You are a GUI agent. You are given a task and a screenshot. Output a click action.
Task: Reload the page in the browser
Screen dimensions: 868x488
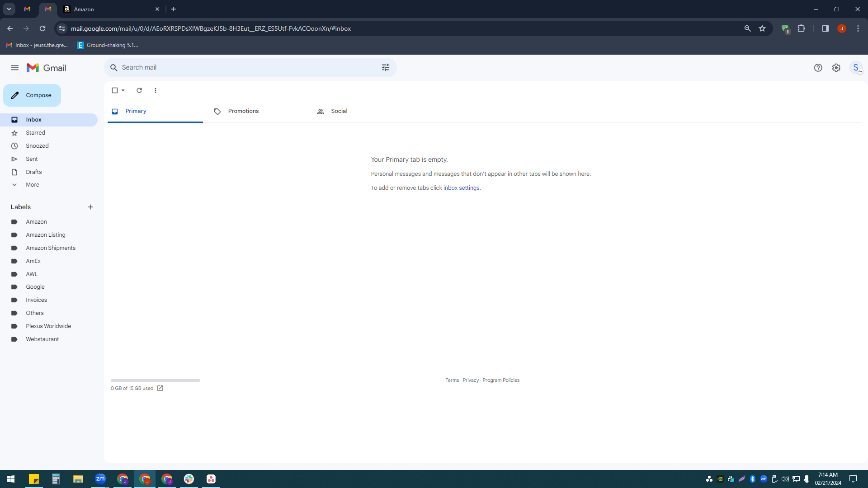click(42, 28)
